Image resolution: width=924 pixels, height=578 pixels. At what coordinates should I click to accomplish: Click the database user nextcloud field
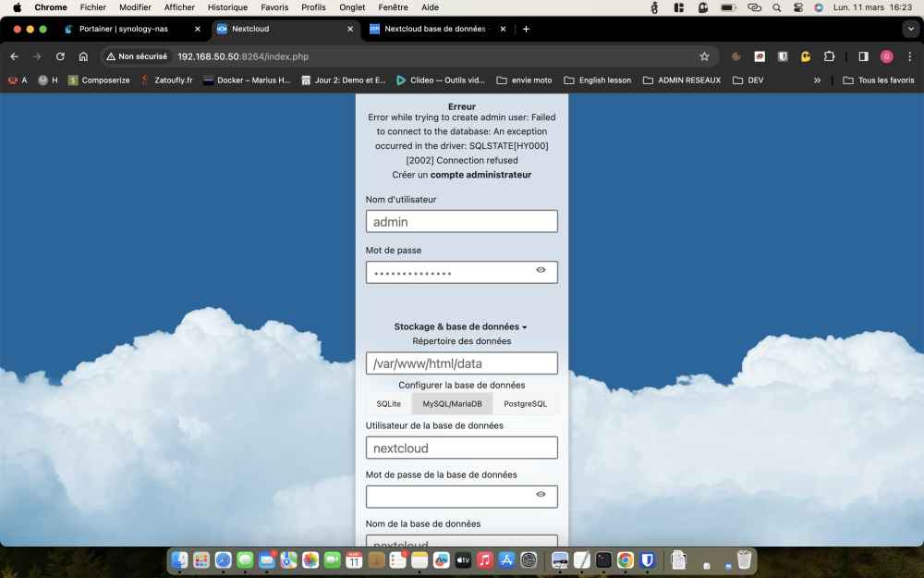click(x=461, y=448)
